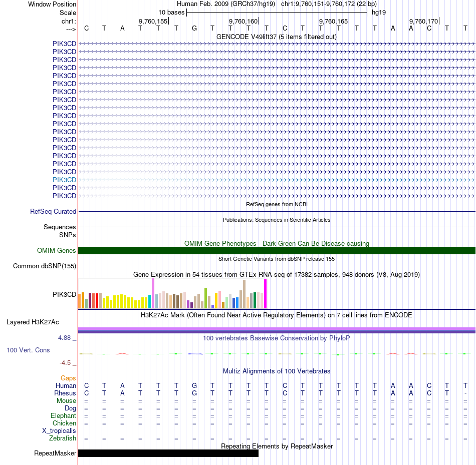Select the X_tropicalis species row label
Screen dimensions: 476x465
coord(59,431)
